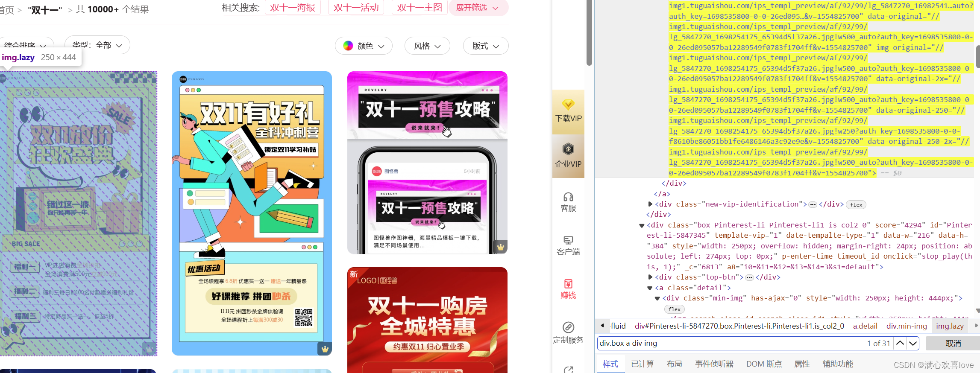Go to next search match in DevTools
This screenshot has height=373, width=980.
pos(913,343)
